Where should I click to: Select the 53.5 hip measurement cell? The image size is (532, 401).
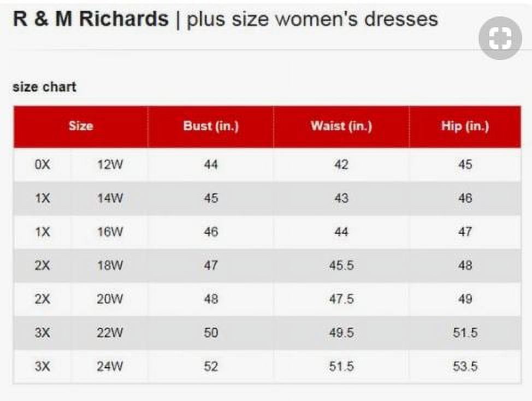(x=465, y=366)
